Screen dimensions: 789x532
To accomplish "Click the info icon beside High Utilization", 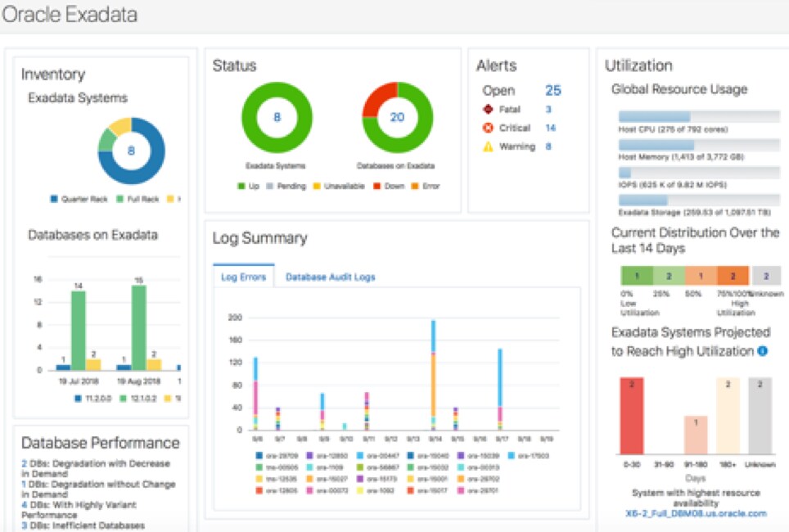I will point(762,351).
